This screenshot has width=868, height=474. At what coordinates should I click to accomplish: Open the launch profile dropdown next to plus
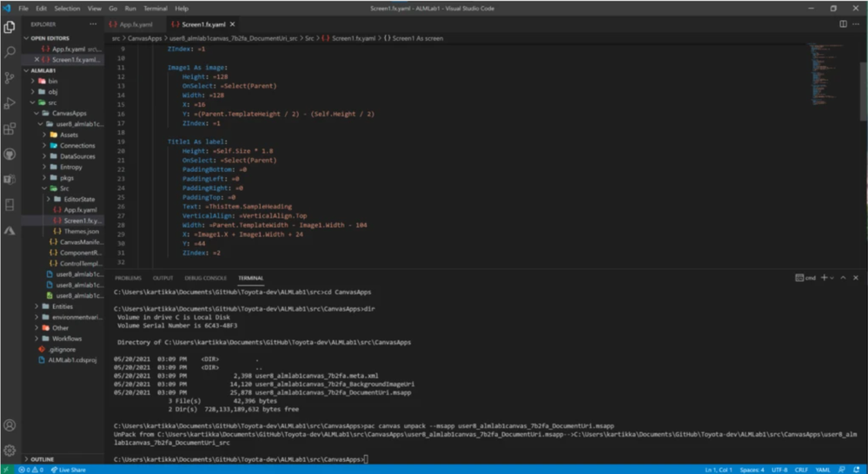point(832,278)
